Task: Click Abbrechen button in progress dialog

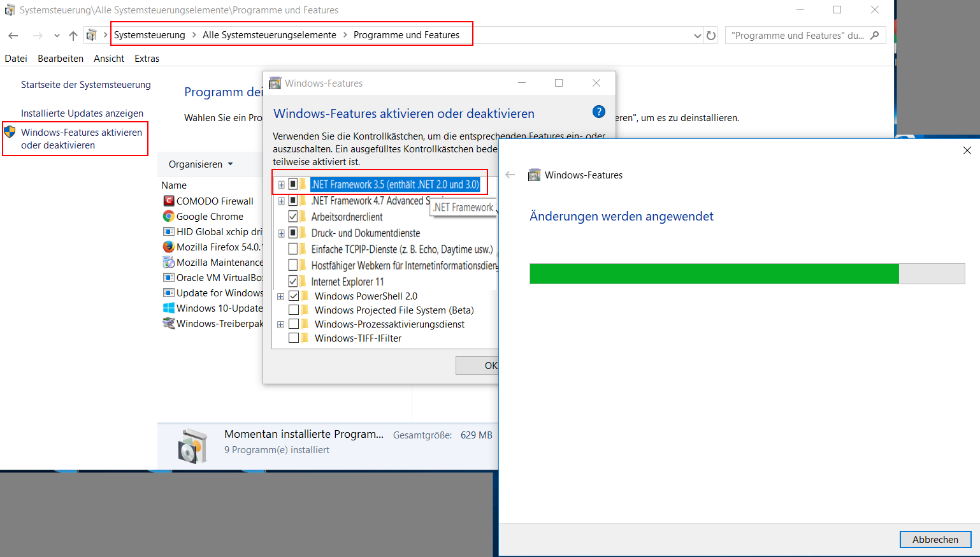Action: click(x=935, y=539)
